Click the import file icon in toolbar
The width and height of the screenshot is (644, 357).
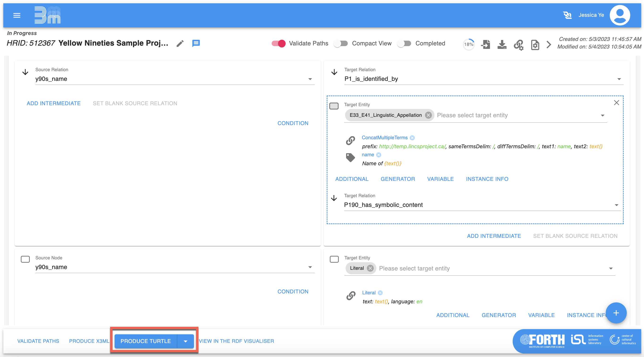tap(485, 44)
